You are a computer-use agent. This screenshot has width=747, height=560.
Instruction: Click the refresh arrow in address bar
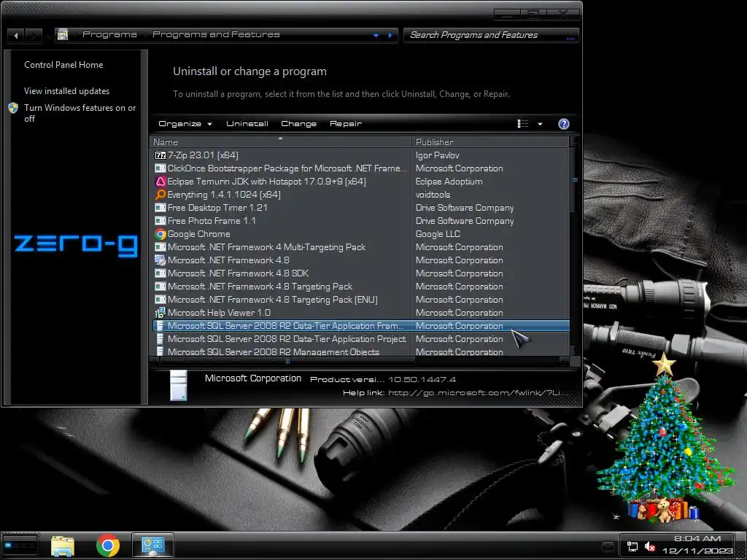390,35
